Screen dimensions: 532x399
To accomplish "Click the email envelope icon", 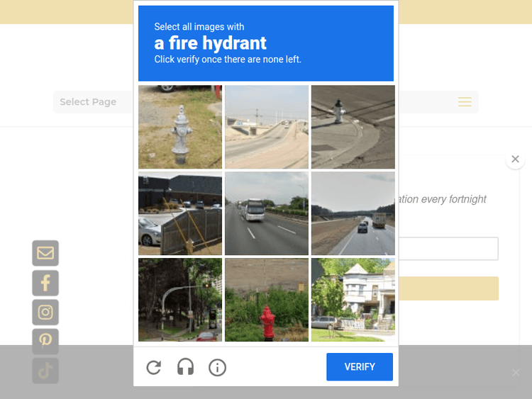I will (x=45, y=253).
